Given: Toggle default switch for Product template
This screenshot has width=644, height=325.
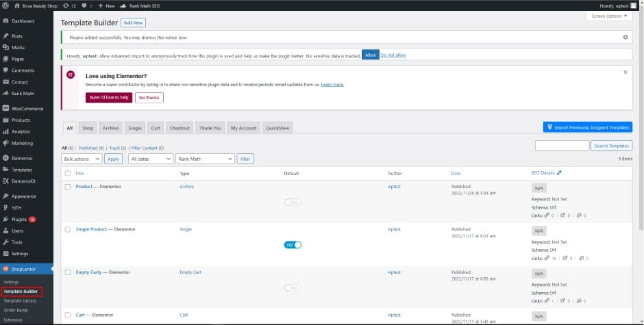Looking at the screenshot, I should click(x=293, y=203).
